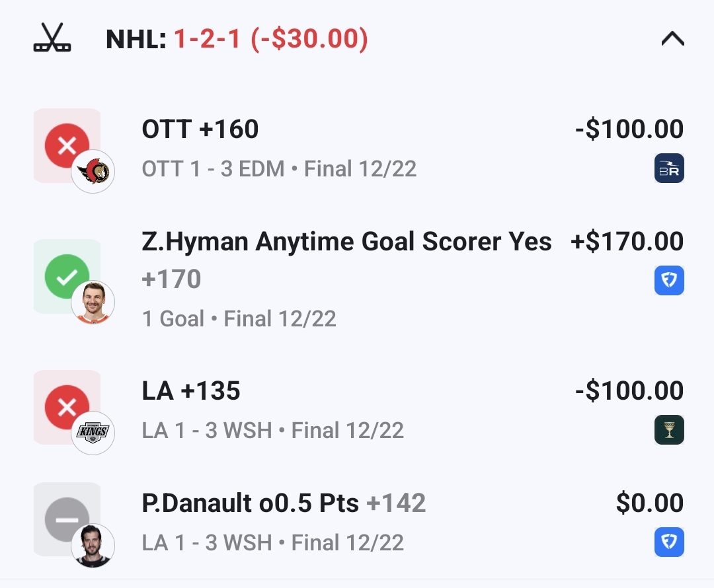This screenshot has width=714, height=588.
Task: Click FanDuel icon beside Danault bet
Action: (x=669, y=542)
